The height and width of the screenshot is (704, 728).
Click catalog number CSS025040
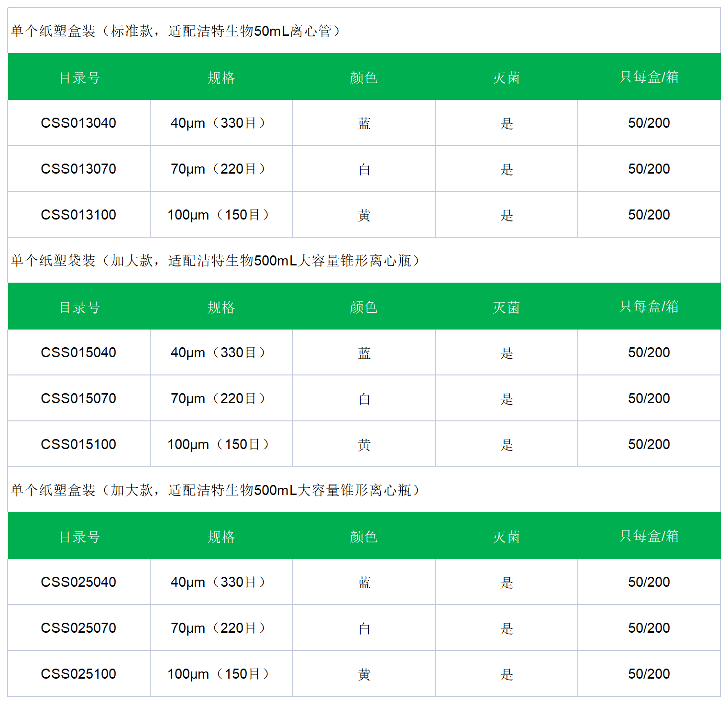click(78, 582)
